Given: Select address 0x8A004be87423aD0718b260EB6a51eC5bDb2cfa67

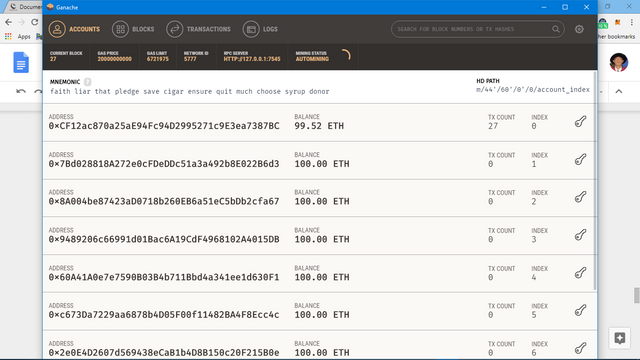Looking at the screenshot, I should (164, 202).
